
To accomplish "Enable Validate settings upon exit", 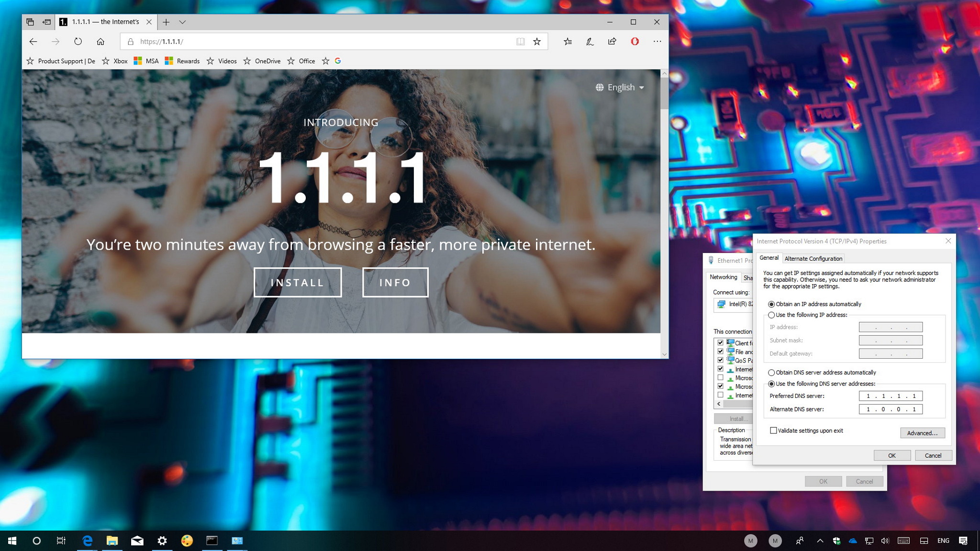I will [x=773, y=431].
